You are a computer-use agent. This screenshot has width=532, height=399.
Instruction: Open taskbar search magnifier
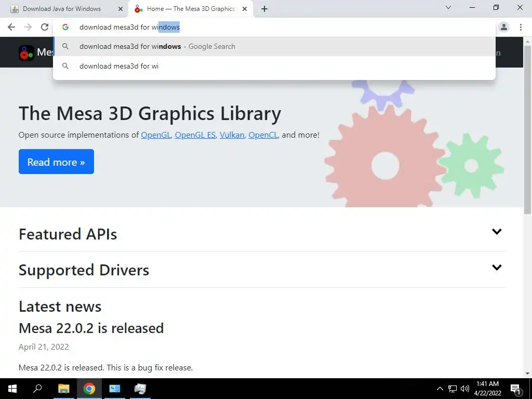point(37,389)
